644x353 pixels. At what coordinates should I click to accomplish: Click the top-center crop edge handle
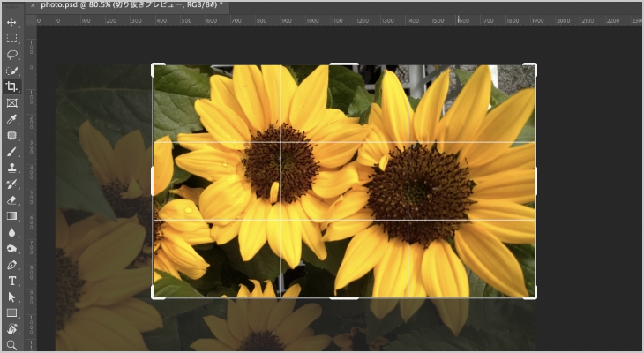click(x=344, y=64)
